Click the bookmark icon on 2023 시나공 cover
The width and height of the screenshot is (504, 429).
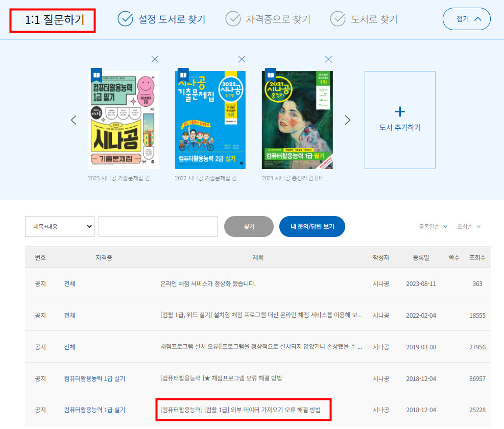click(96, 76)
